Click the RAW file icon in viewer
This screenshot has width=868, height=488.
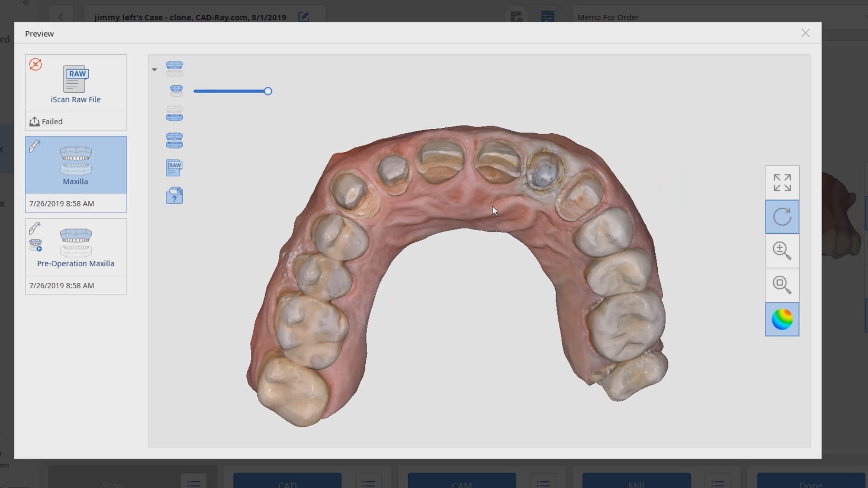[174, 168]
